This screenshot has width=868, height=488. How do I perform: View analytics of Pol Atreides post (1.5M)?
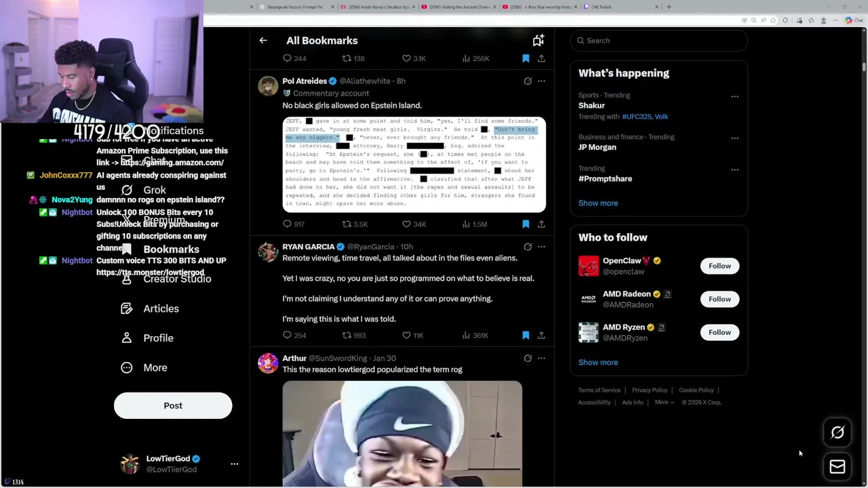pos(474,224)
